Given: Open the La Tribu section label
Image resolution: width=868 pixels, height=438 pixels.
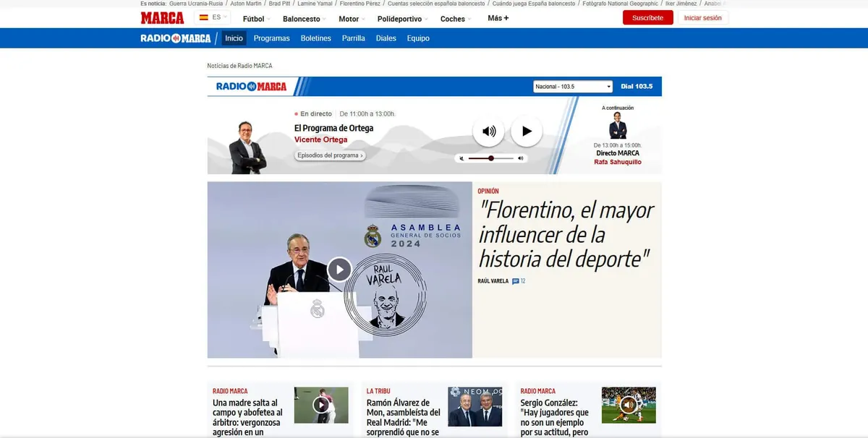Looking at the screenshot, I should point(379,391).
